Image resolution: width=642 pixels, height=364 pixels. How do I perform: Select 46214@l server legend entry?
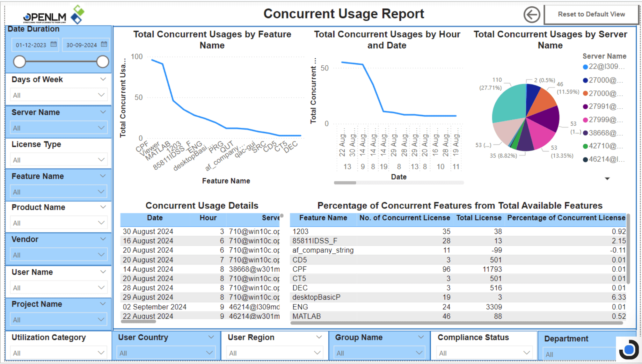pyautogui.click(x=603, y=159)
